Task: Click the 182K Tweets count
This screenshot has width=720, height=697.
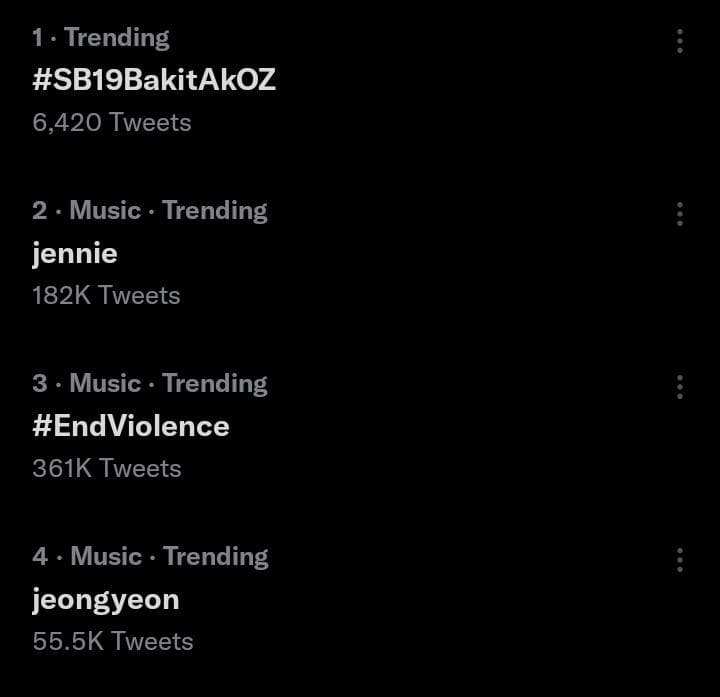Action: click(106, 295)
